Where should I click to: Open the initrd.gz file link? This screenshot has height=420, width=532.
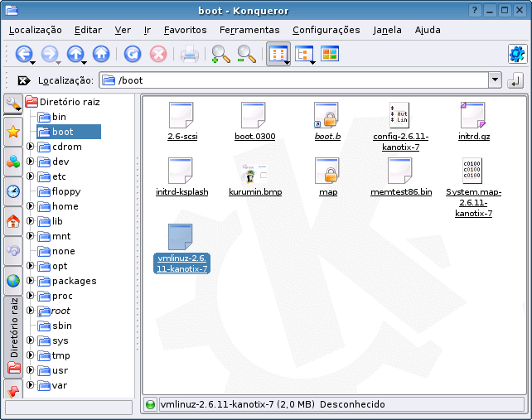pos(474,137)
